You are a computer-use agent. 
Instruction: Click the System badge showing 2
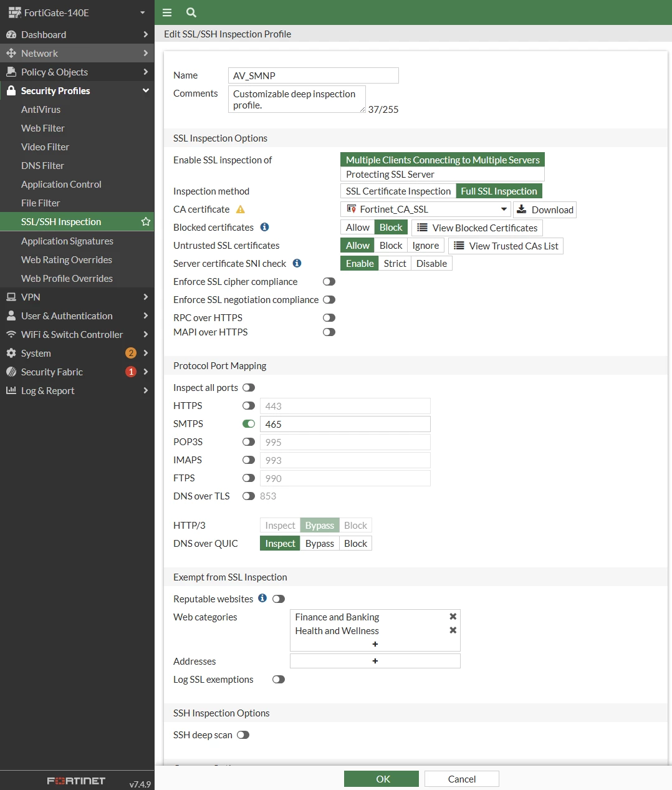[131, 353]
